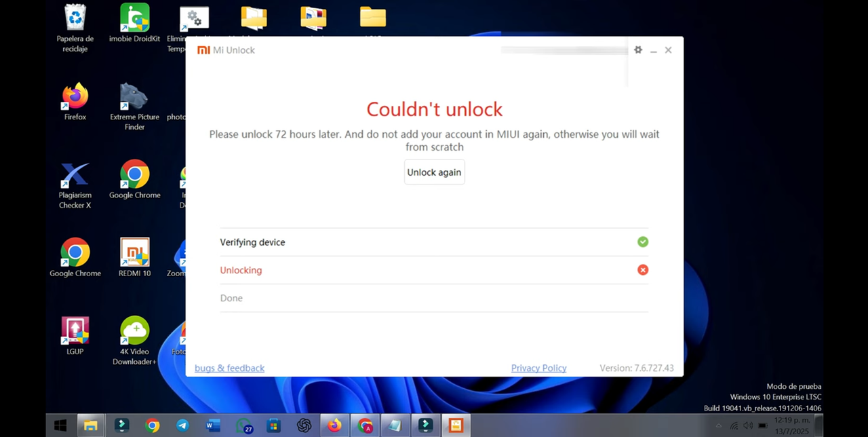Open the Privacy Policy link
The image size is (868, 437).
pos(538,368)
